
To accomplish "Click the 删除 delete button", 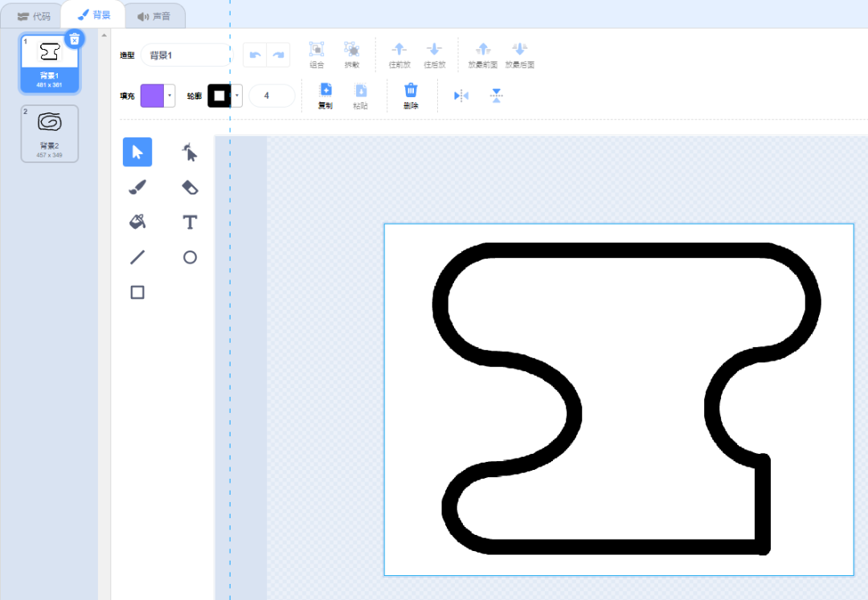I will pos(411,95).
